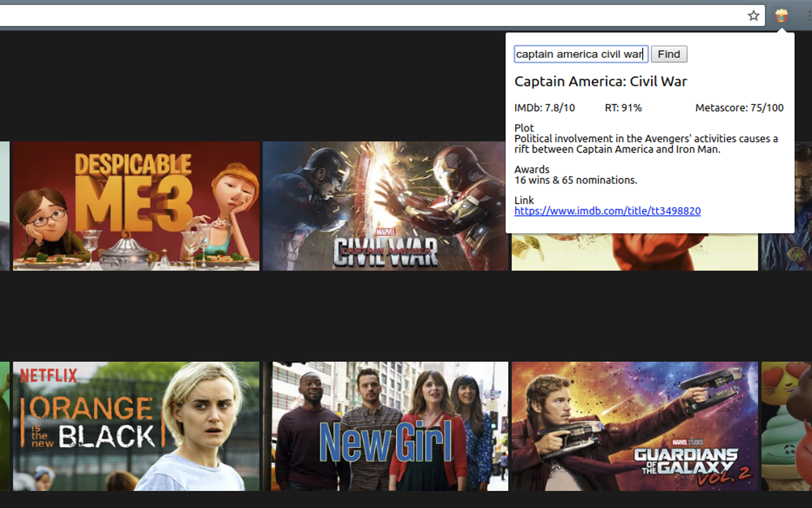This screenshot has height=508, width=812.
Task: Click the 'Metascore: 75/100' value
Action: [739, 108]
